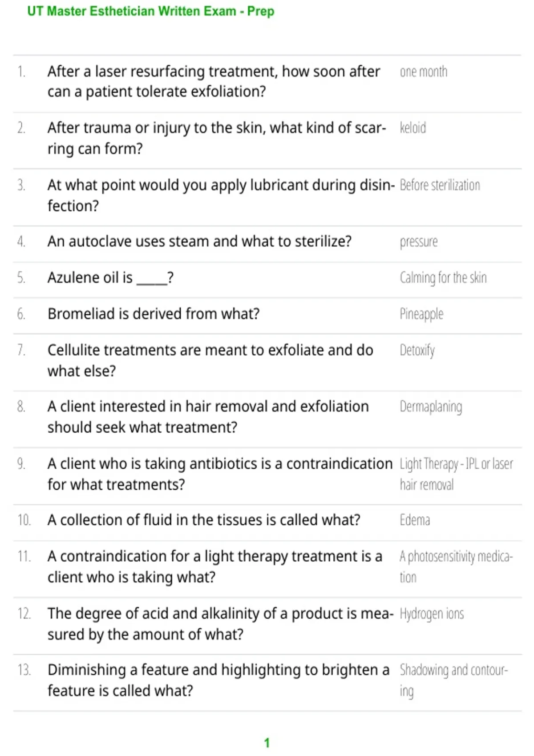
Task: Click the UT Master Esthetician Written Exam title
Action: pos(150,11)
